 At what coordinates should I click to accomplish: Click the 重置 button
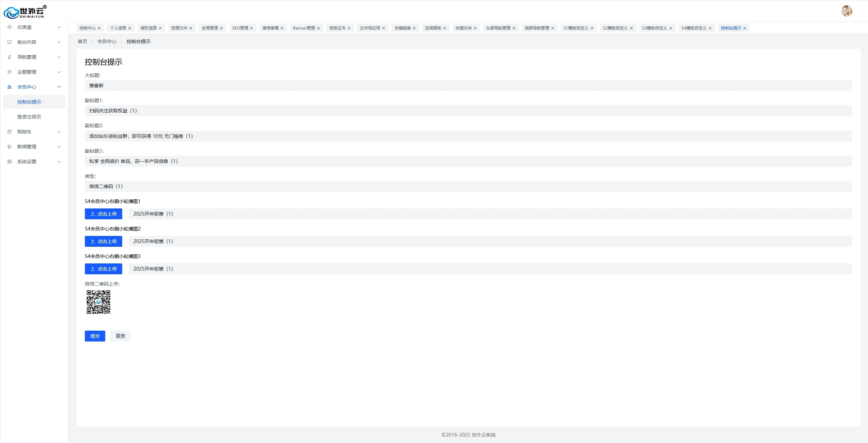(120, 336)
